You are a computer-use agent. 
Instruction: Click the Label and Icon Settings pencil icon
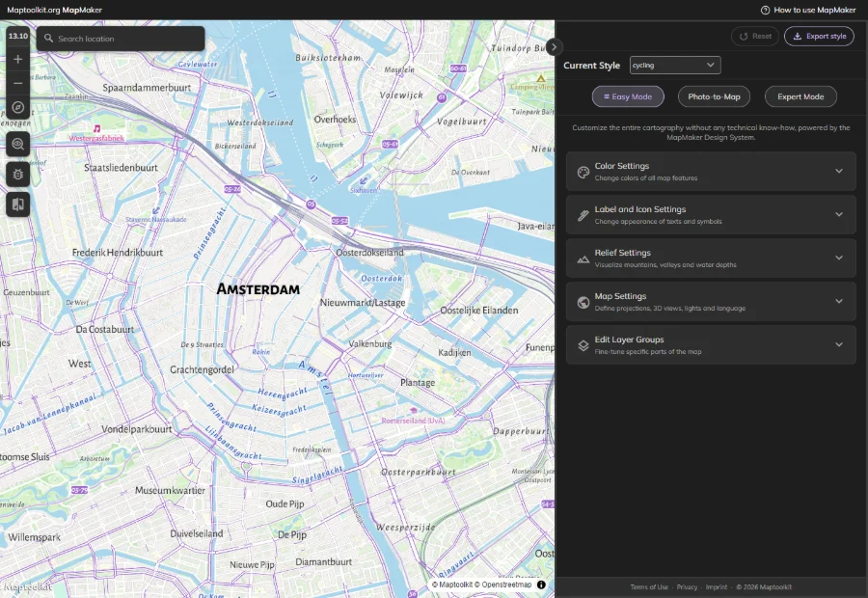tap(583, 215)
